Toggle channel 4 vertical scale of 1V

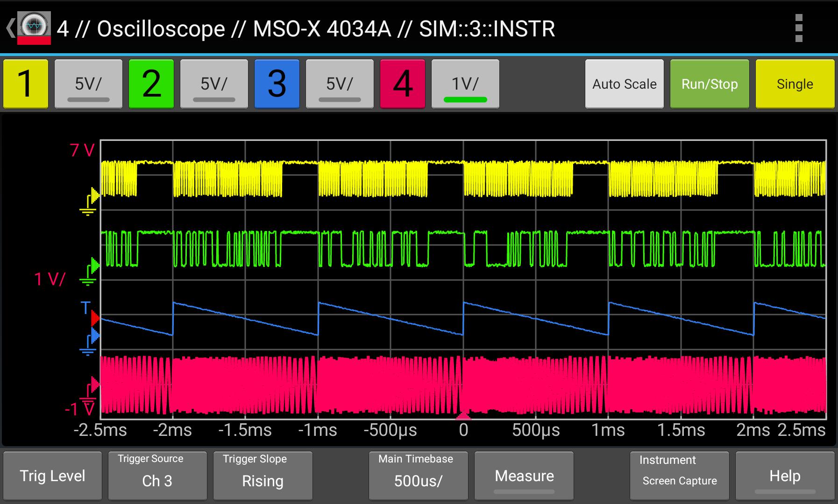465,84
